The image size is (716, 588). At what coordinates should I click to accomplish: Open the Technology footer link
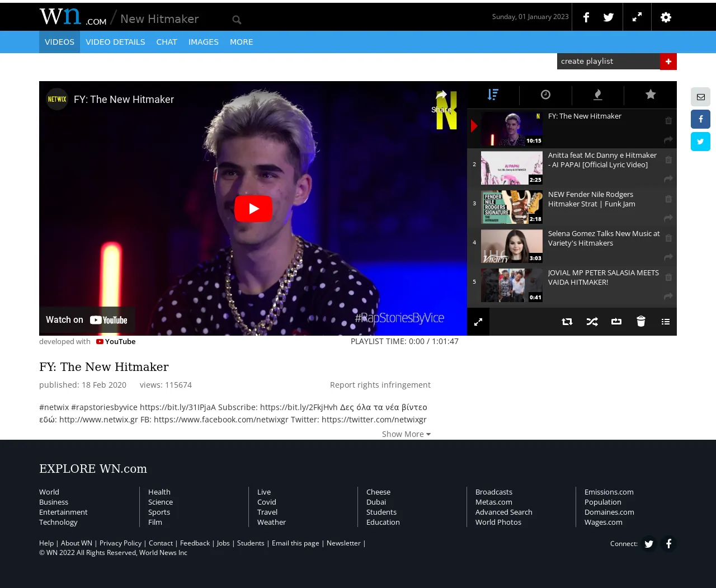58,523
